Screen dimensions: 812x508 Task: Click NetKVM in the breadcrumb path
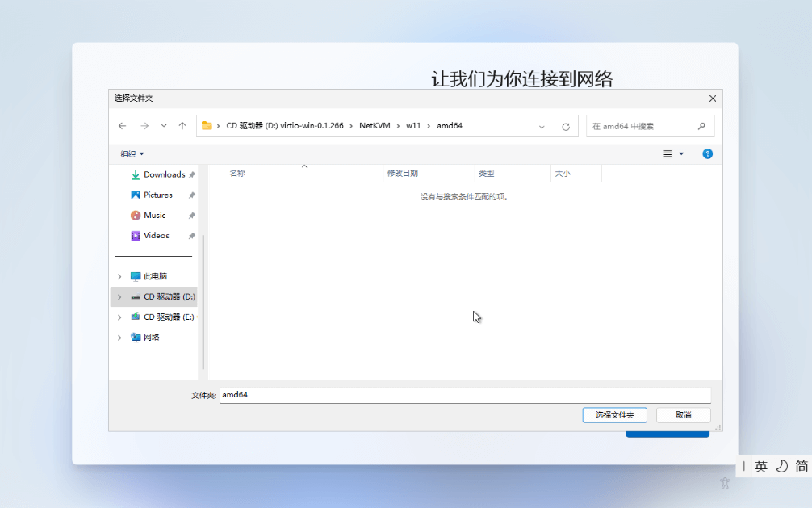[x=375, y=126]
